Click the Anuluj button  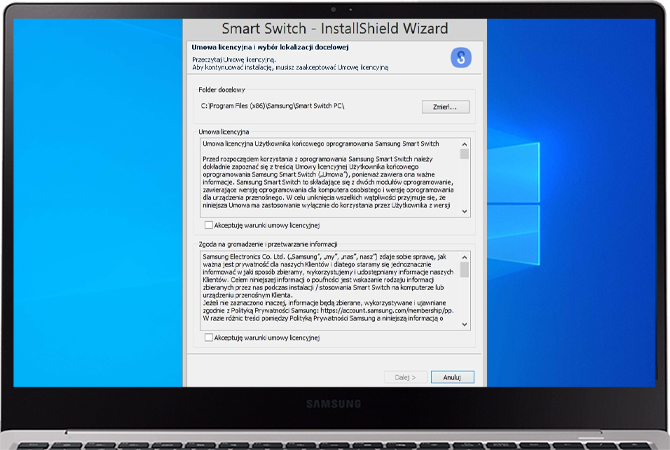453,377
